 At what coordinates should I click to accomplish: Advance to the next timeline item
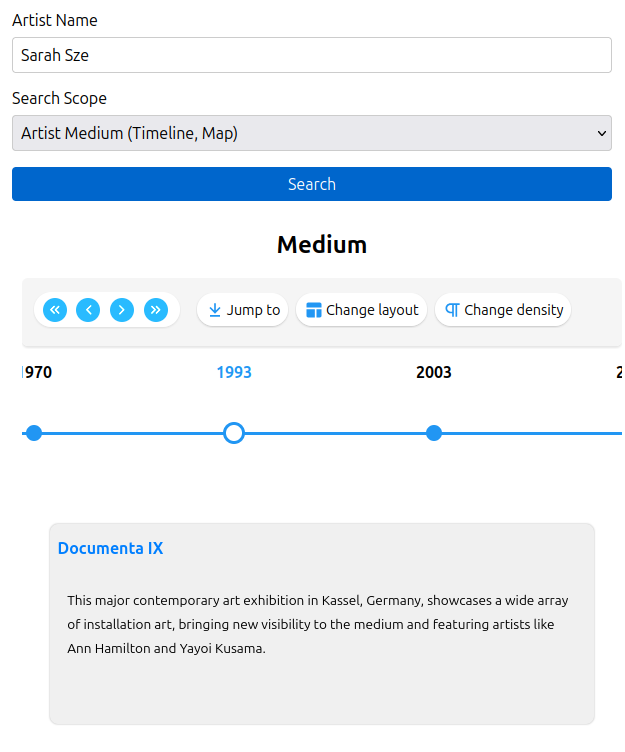pos(122,310)
